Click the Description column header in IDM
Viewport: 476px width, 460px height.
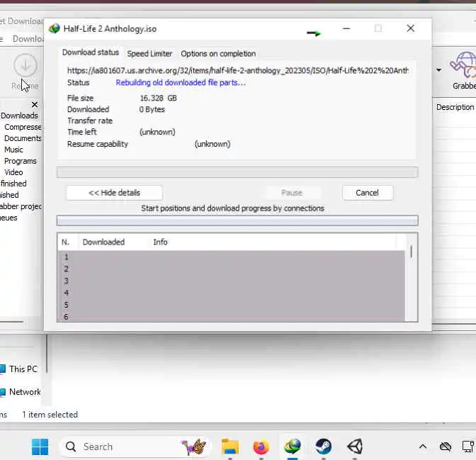pos(455,107)
